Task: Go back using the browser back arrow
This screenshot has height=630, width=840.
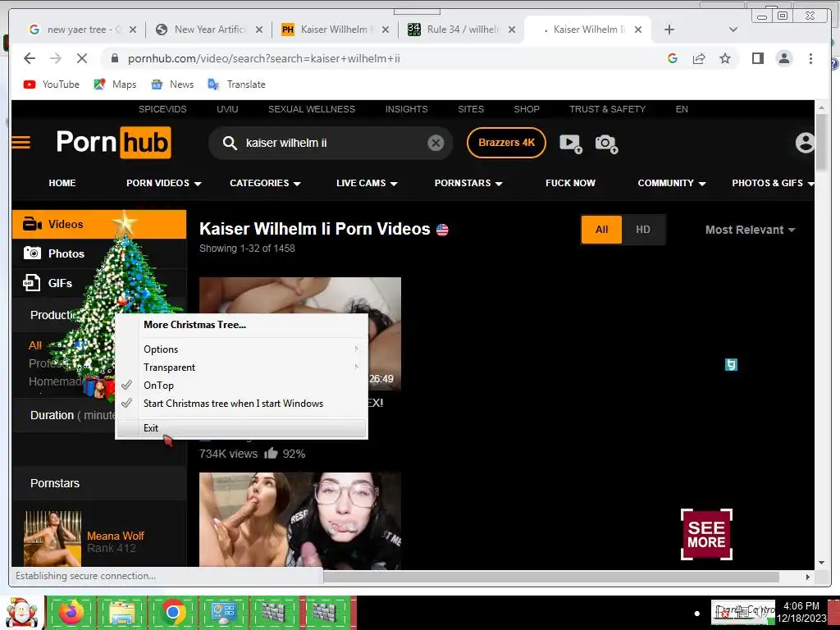Action: [x=30, y=58]
